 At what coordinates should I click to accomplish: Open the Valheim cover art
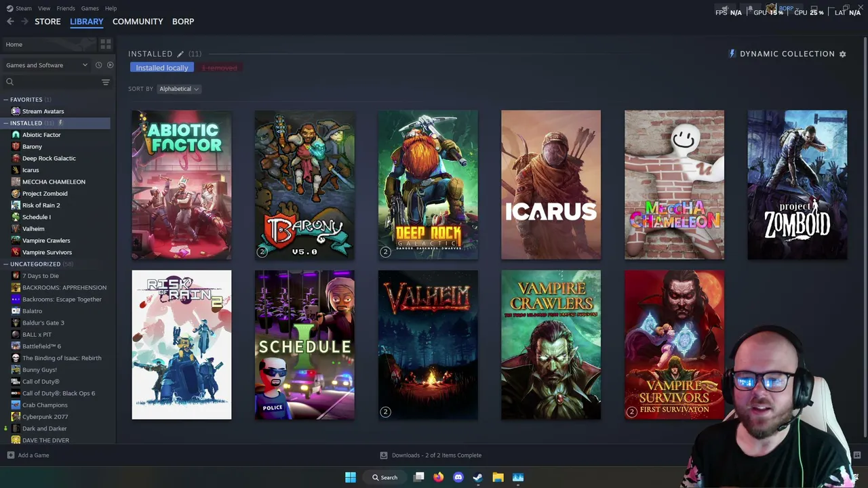pos(428,345)
